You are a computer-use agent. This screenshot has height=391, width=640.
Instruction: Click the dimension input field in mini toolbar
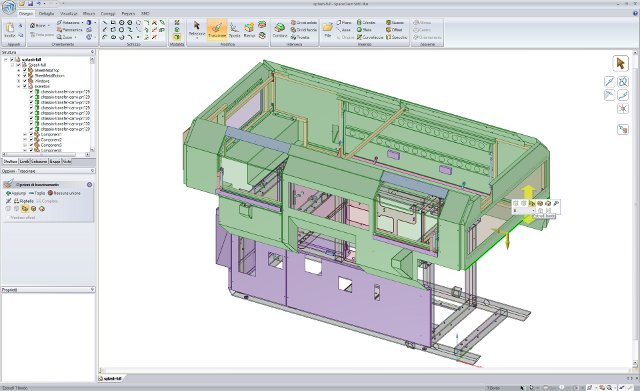tap(523, 211)
